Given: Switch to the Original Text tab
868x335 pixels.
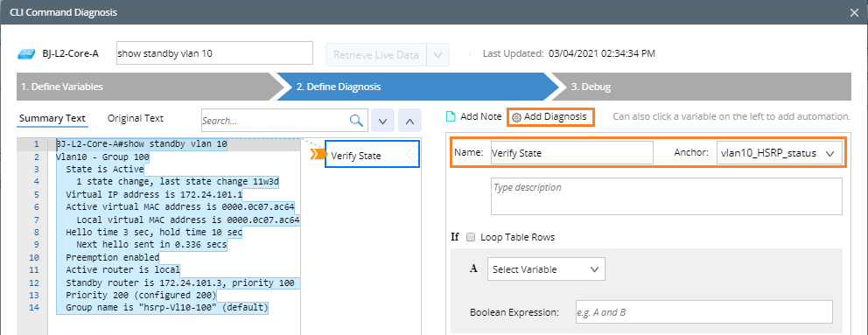Looking at the screenshot, I should [x=136, y=118].
